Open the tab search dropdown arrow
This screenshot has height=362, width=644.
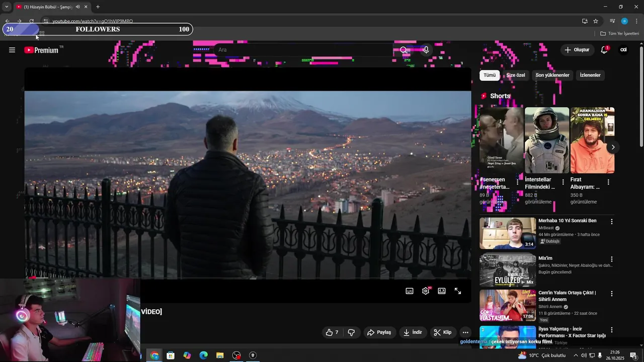coord(7,7)
